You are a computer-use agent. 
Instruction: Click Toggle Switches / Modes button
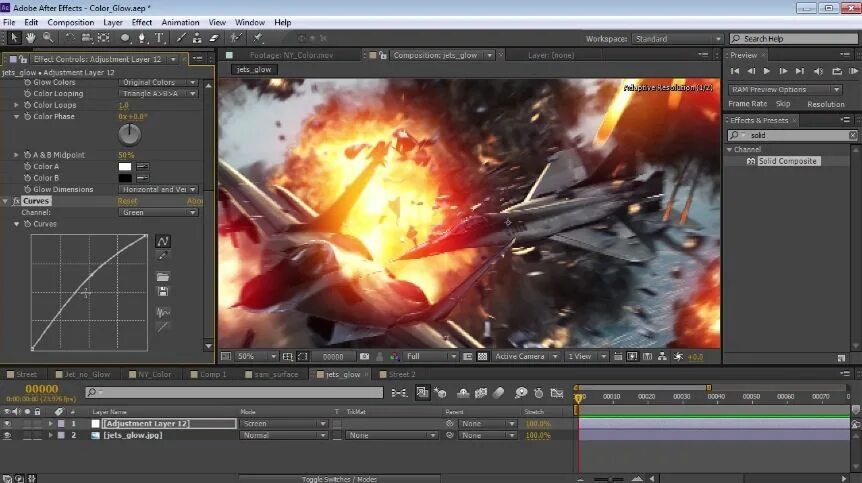[x=339, y=479]
